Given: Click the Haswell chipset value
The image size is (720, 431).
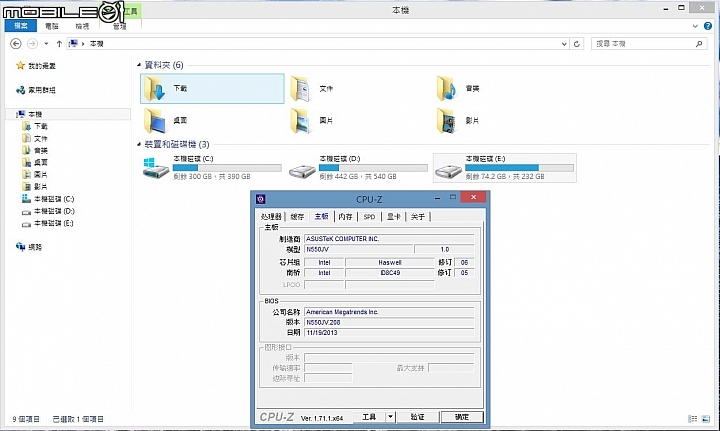Looking at the screenshot, I should click(390, 263).
